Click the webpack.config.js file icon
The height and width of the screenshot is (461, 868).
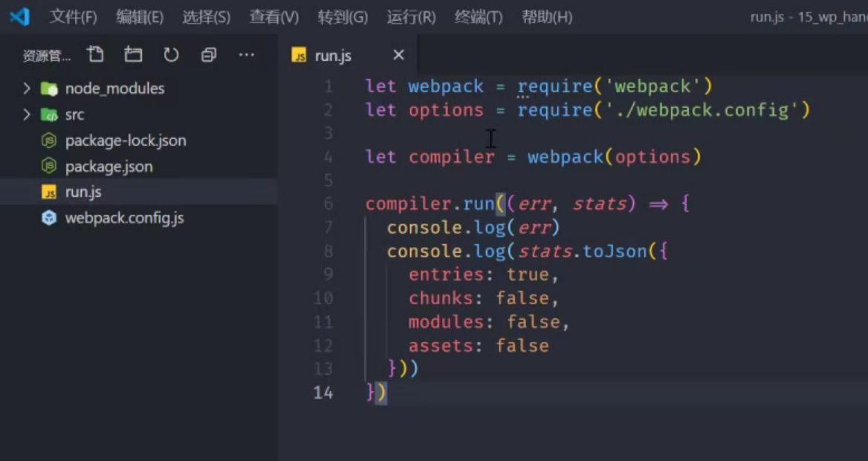coord(49,218)
